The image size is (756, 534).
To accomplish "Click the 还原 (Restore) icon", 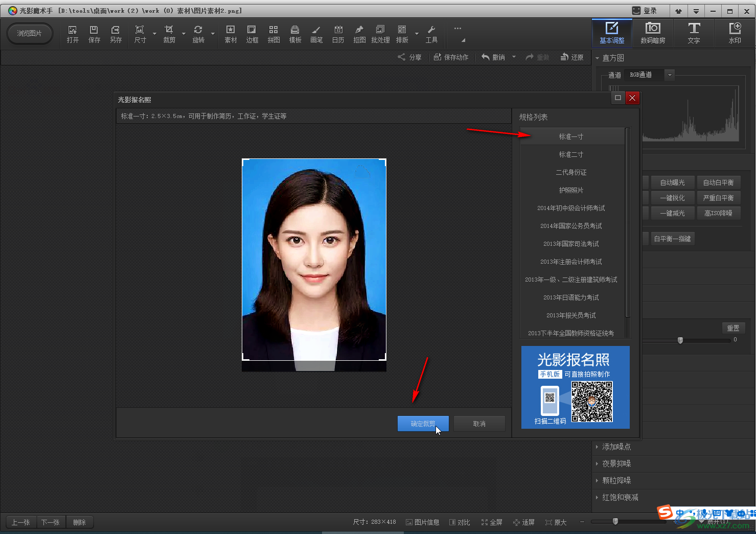I will [x=572, y=57].
